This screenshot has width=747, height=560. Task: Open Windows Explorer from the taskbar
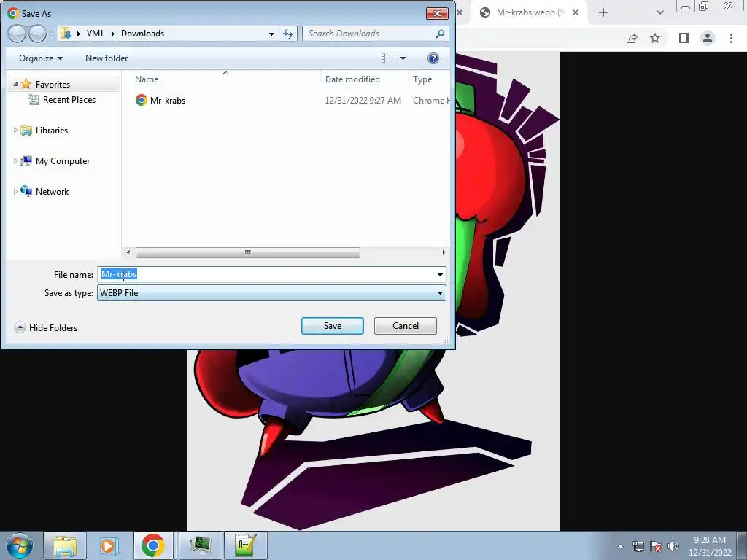(x=65, y=545)
